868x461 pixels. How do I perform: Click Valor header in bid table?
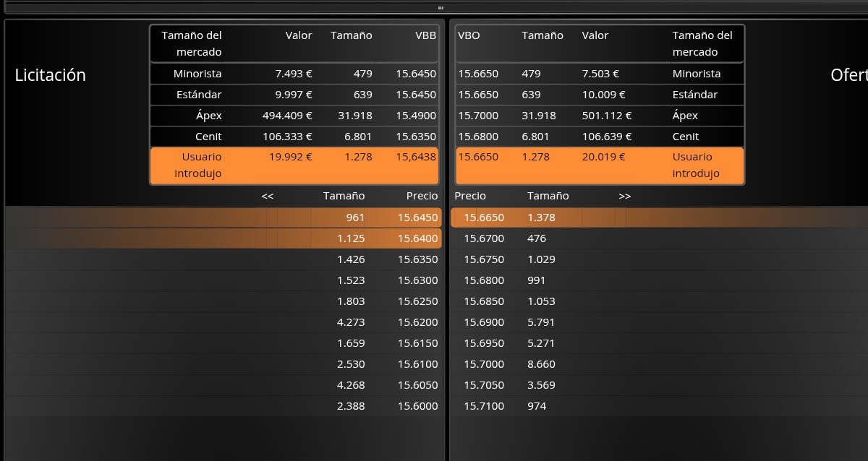click(x=299, y=35)
